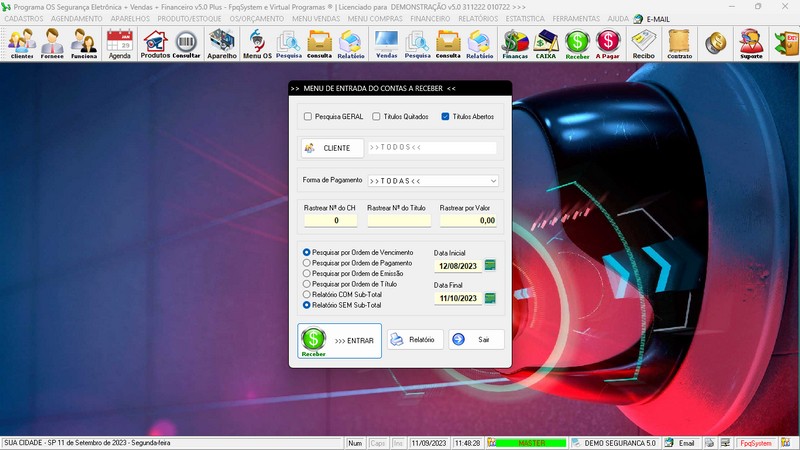This screenshot has width=800, height=450.
Task: Open the RELATÓRIOS menu
Action: click(479, 19)
